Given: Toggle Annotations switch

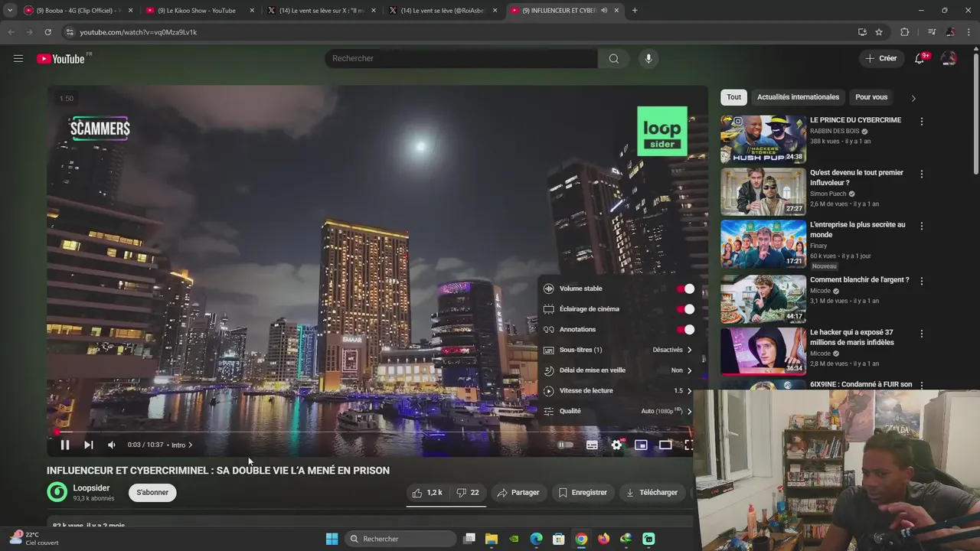Looking at the screenshot, I should coord(685,330).
